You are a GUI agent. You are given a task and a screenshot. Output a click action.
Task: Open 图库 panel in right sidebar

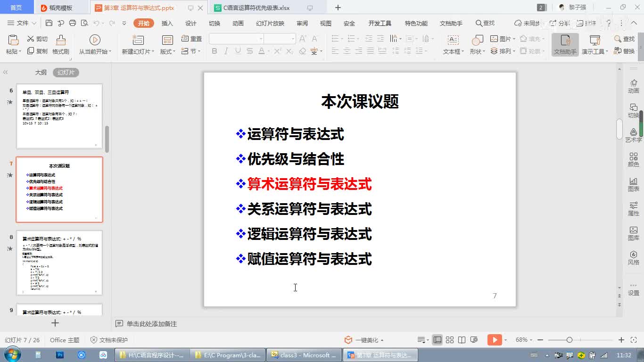633,233
